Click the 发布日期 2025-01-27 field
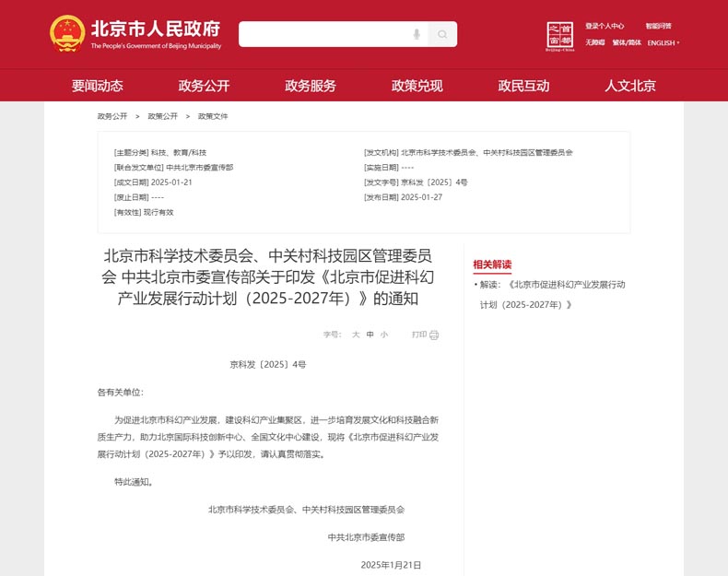728x576 pixels. pos(403,197)
